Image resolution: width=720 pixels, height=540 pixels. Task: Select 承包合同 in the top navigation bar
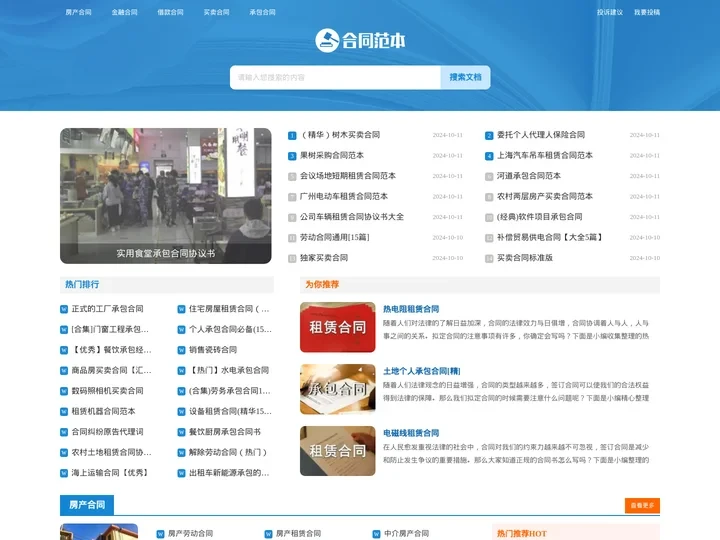click(x=262, y=13)
